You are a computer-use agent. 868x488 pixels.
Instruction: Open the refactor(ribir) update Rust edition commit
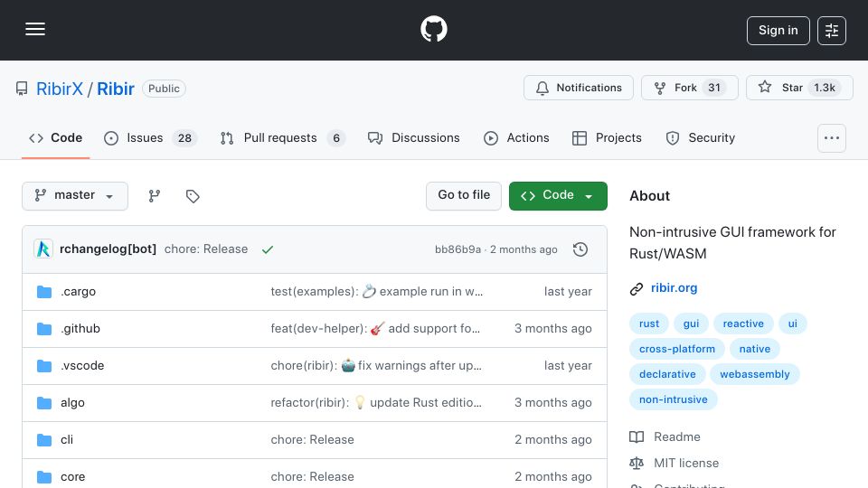[376, 403]
